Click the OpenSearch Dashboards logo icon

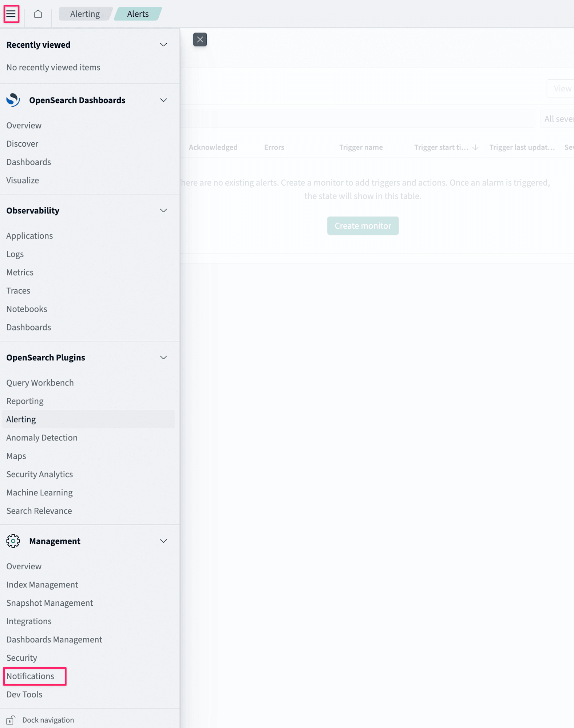coord(13,100)
